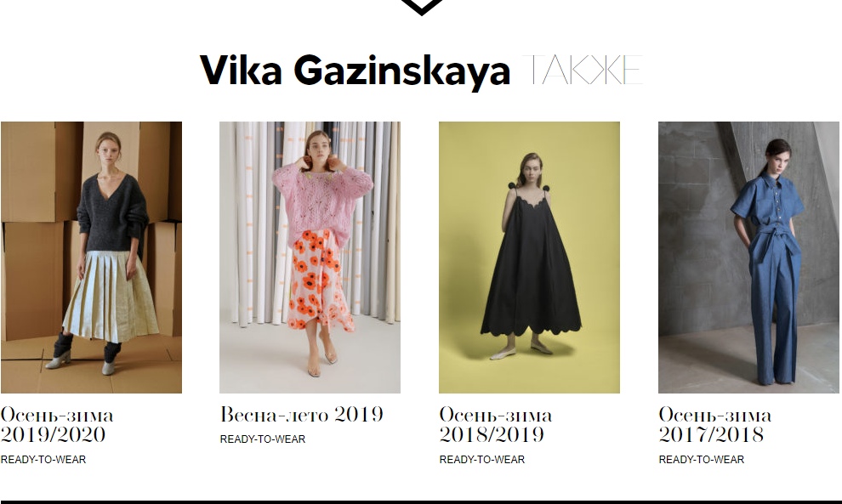
Task: Open the Vika Gazinskaya designer name heading
Action: (355, 71)
